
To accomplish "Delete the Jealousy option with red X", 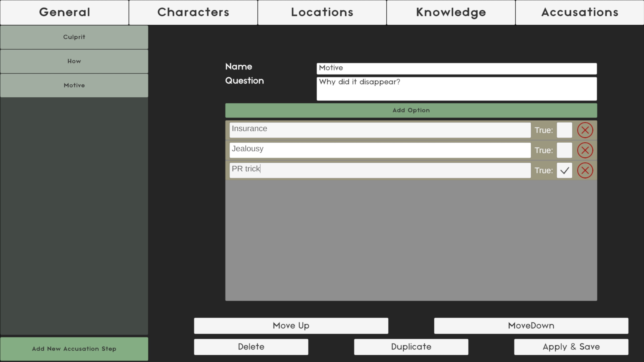I will click(585, 150).
